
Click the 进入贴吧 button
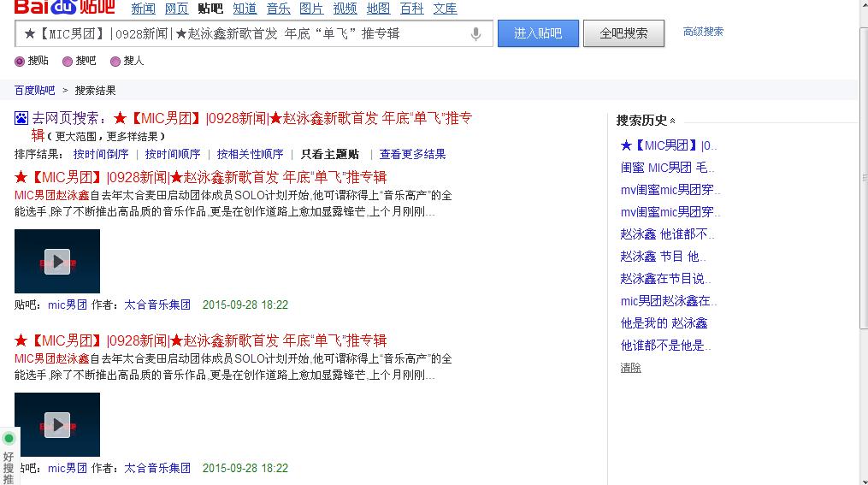[x=538, y=33]
